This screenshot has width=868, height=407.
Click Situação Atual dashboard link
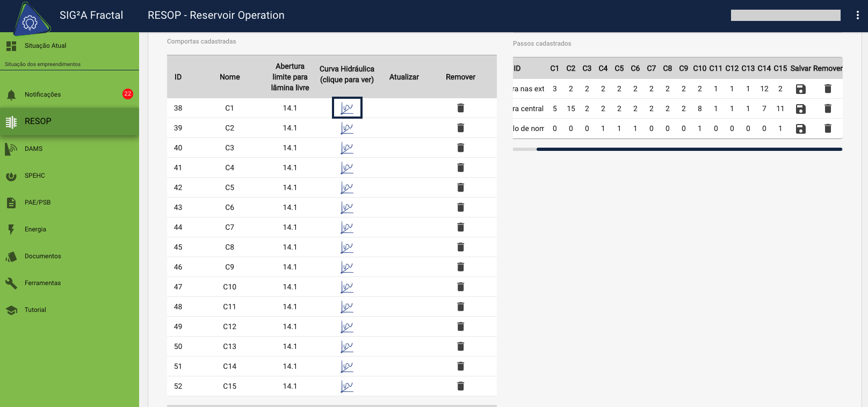(x=45, y=46)
